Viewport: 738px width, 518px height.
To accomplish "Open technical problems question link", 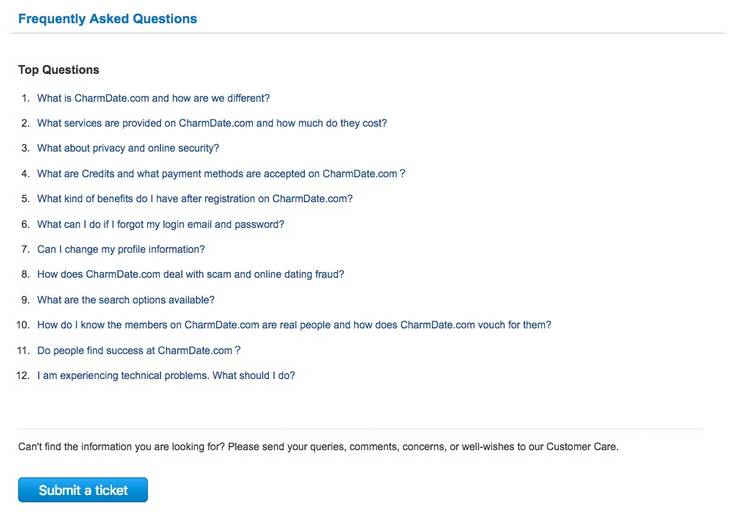I will (x=166, y=375).
